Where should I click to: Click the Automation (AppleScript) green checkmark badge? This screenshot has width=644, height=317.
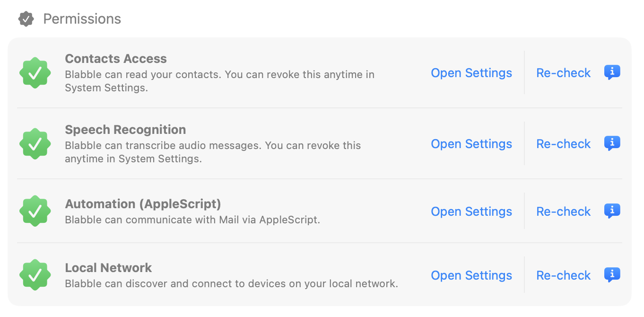(35, 211)
